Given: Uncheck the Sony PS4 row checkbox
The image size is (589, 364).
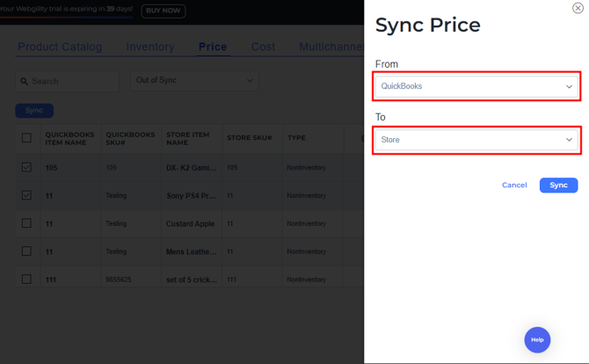Looking at the screenshot, I should click(x=26, y=195).
